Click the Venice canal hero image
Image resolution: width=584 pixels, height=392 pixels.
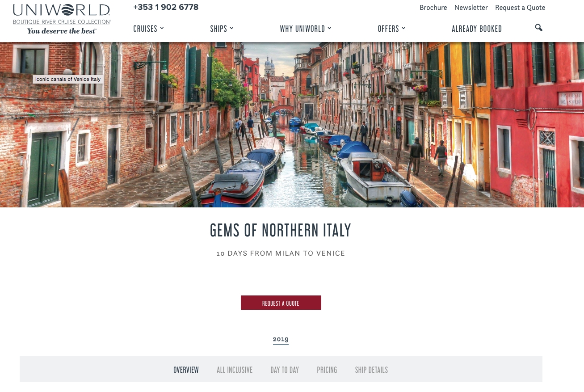click(292, 125)
